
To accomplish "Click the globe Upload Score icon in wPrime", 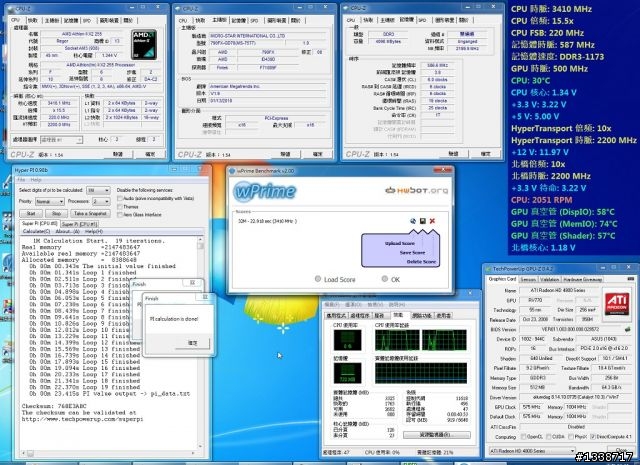I will (x=413, y=221).
